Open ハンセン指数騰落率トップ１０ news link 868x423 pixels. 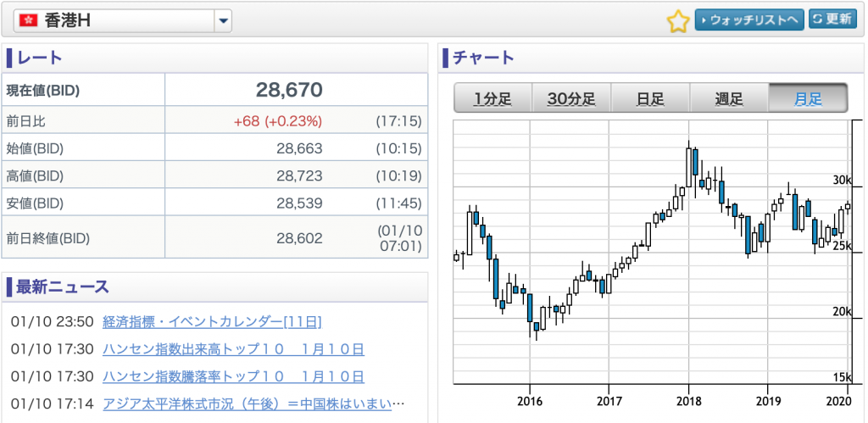pyautogui.click(x=234, y=376)
